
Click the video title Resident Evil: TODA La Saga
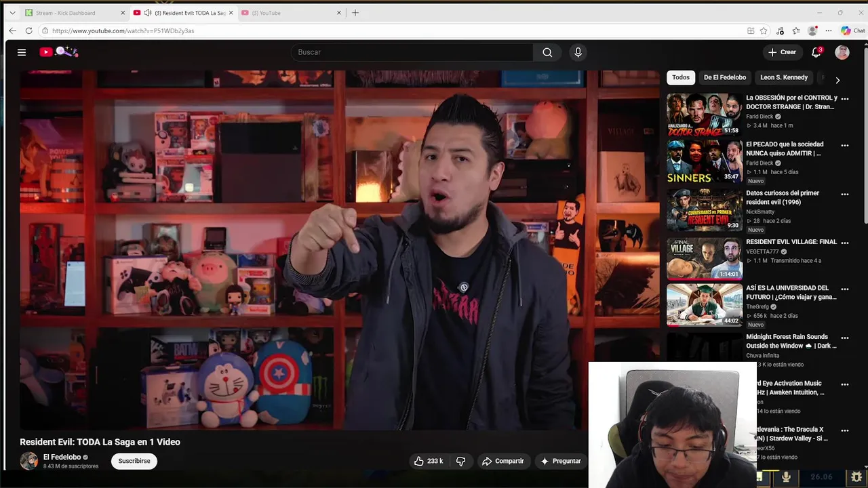[100, 442]
